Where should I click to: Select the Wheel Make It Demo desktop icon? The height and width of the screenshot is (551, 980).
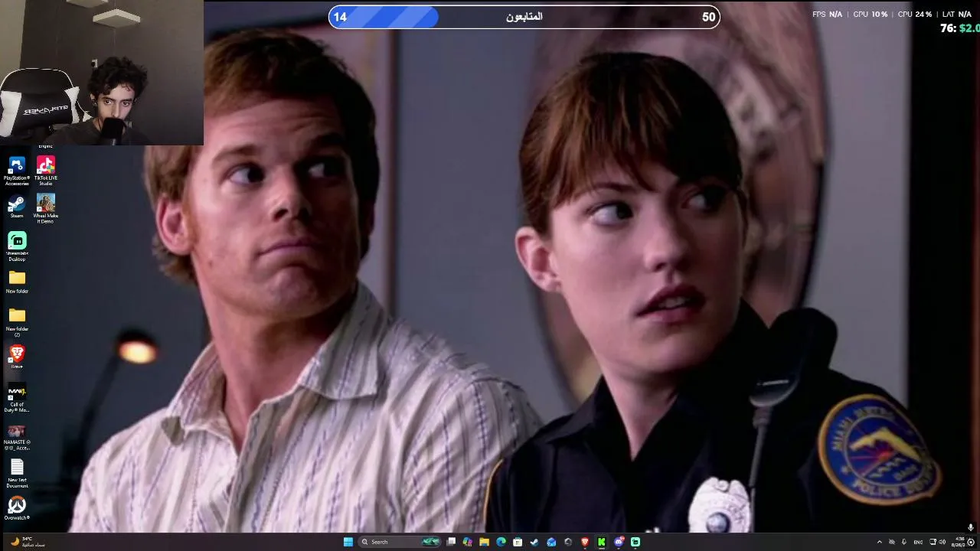[45, 208]
